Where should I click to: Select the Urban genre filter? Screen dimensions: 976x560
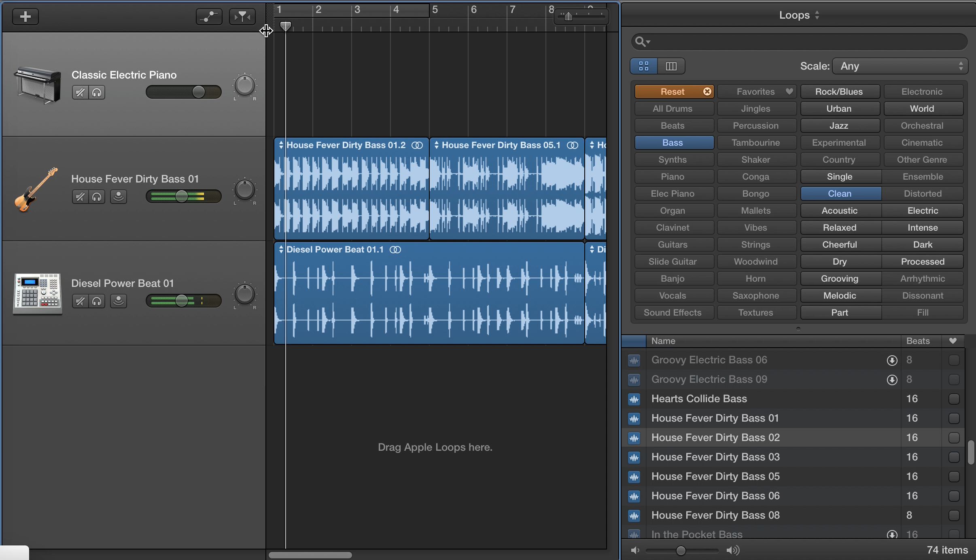click(x=840, y=109)
